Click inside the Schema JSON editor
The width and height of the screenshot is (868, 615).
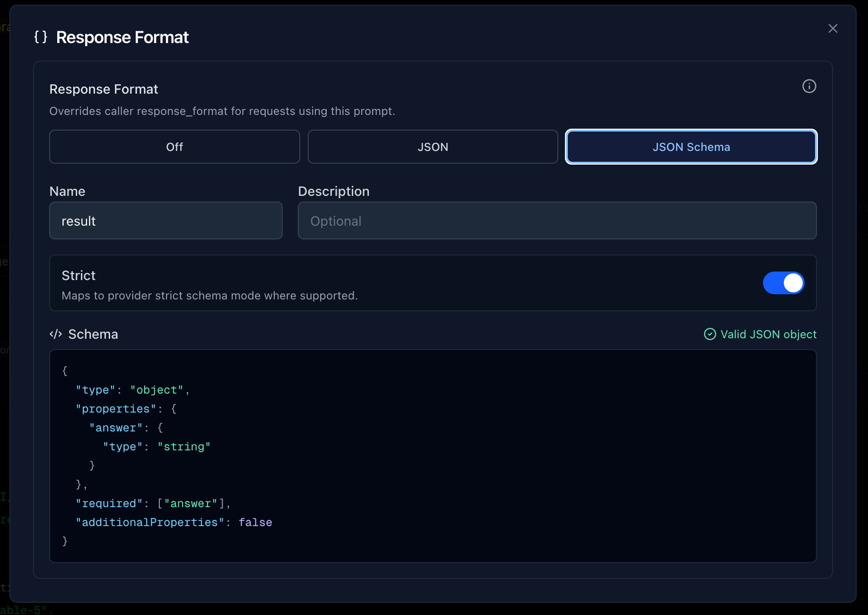(x=433, y=456)
